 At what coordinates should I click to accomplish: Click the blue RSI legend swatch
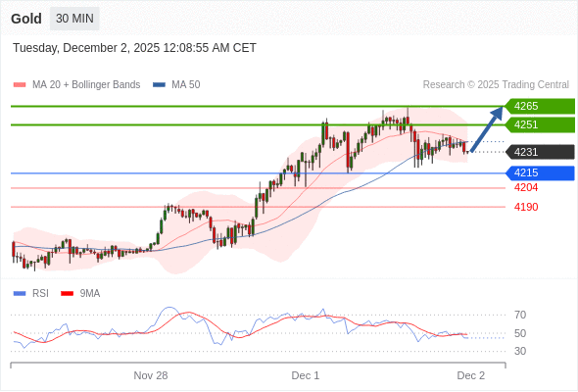[20, 294]
